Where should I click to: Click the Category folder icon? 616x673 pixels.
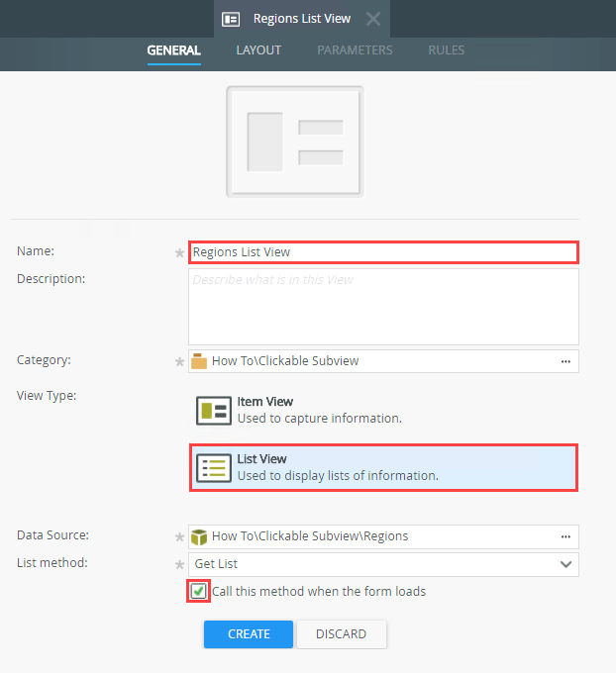[199, 361]
